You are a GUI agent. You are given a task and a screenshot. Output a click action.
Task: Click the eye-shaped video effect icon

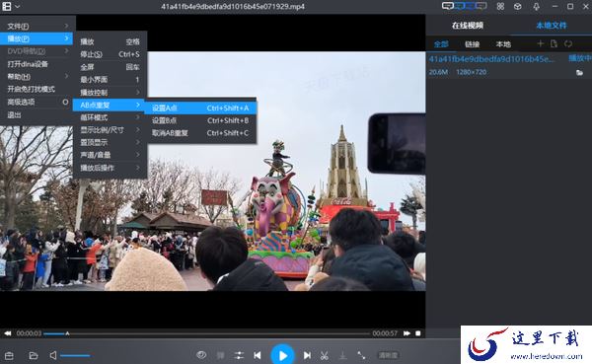(x=201, y=355)
